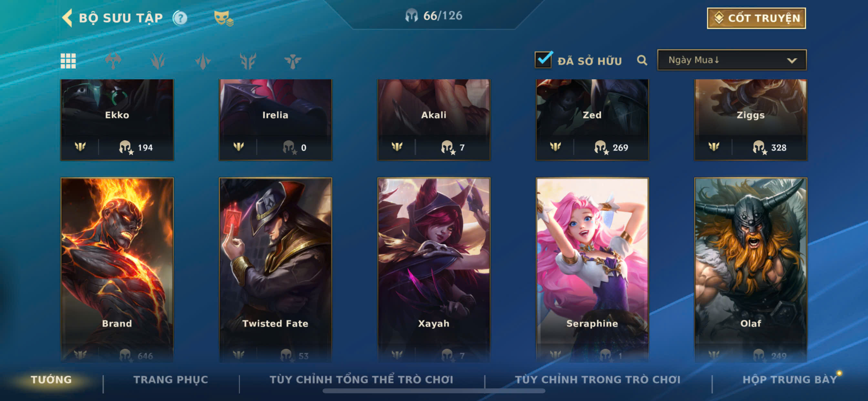
Task: Switch to the Trang Phục tab
Action: pos(171,380)
